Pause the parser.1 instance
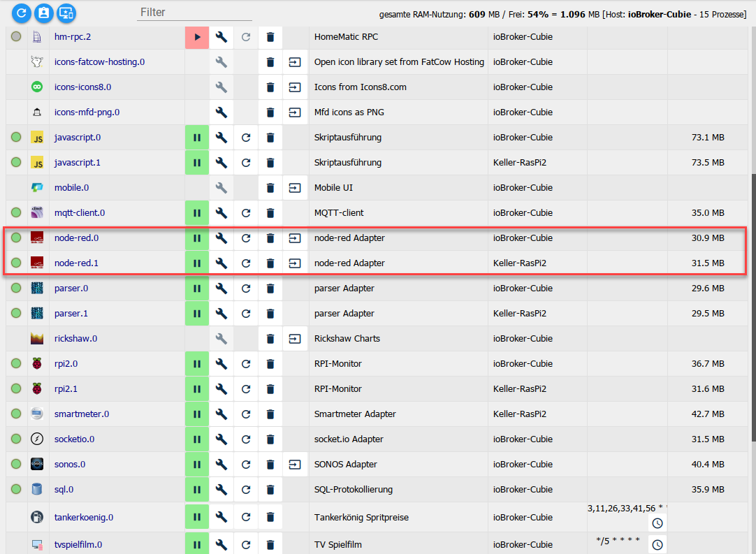Viewport: 756px width, 554px height. click(x=197, y=314)
